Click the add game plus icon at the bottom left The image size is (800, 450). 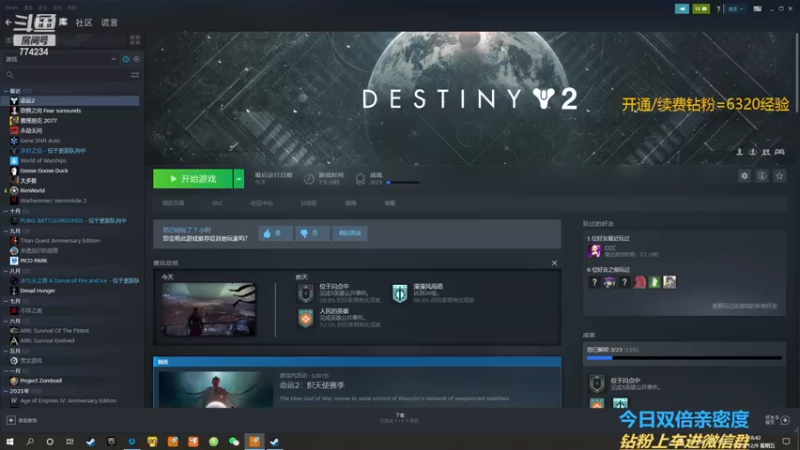pyautogui.click(x=11, y=420)
